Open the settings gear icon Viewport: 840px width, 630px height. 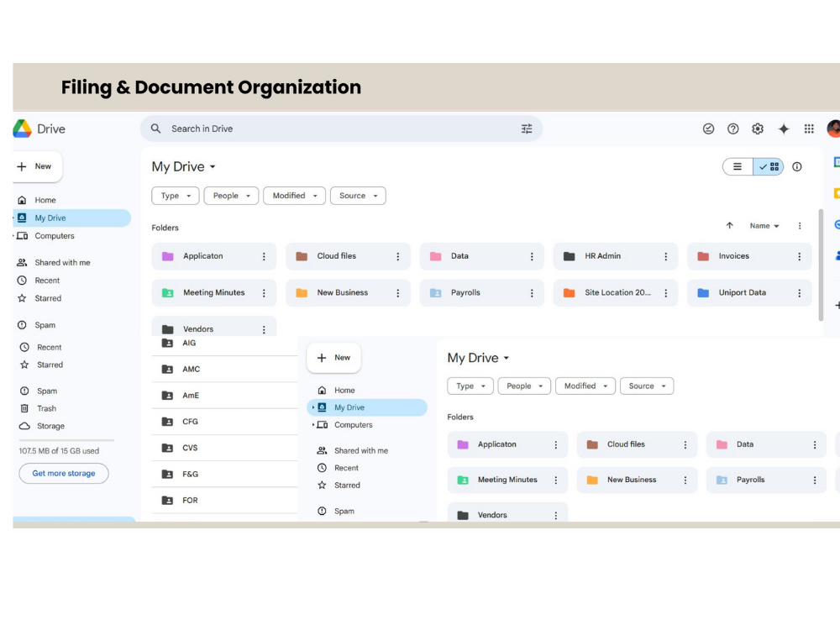point(758,129)
